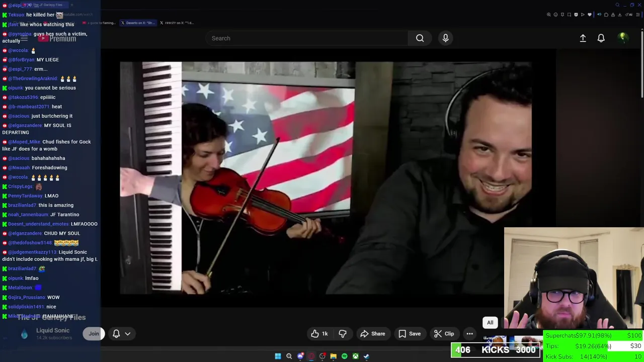Toggle the channel notification bell
The width and height of the screenshot is (644, 362).
pos(116,334)
